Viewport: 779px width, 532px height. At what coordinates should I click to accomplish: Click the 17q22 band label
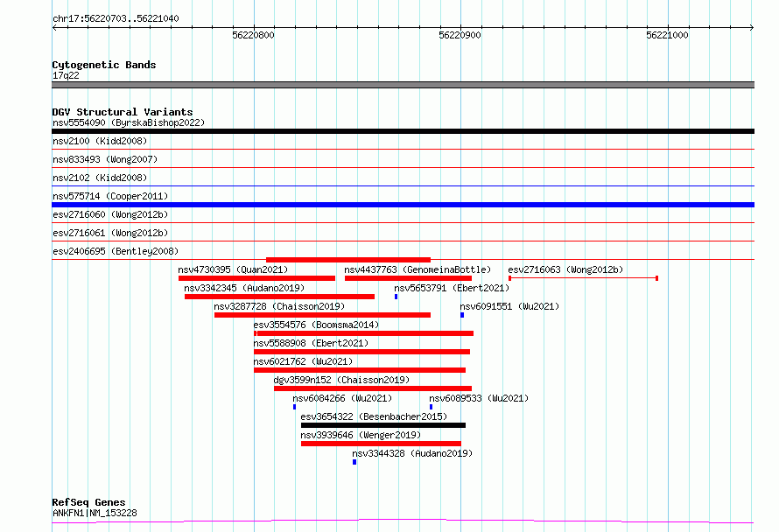coord(66,75)
